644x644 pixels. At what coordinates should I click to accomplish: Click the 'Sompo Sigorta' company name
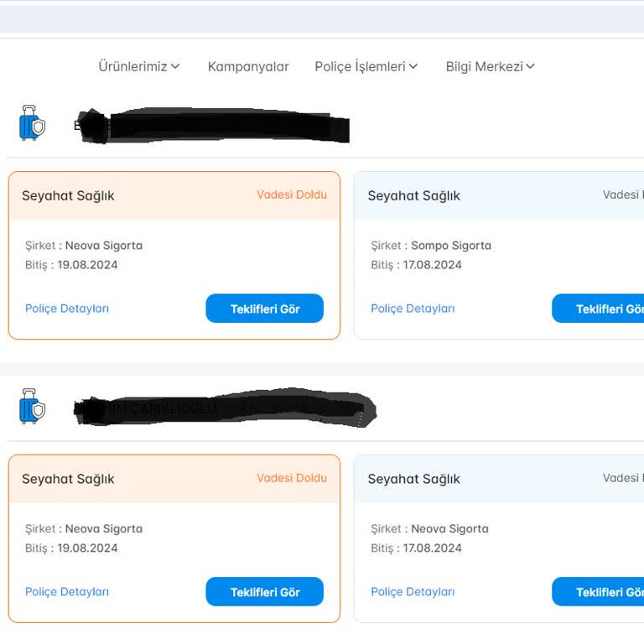click(x=451, y=246)
